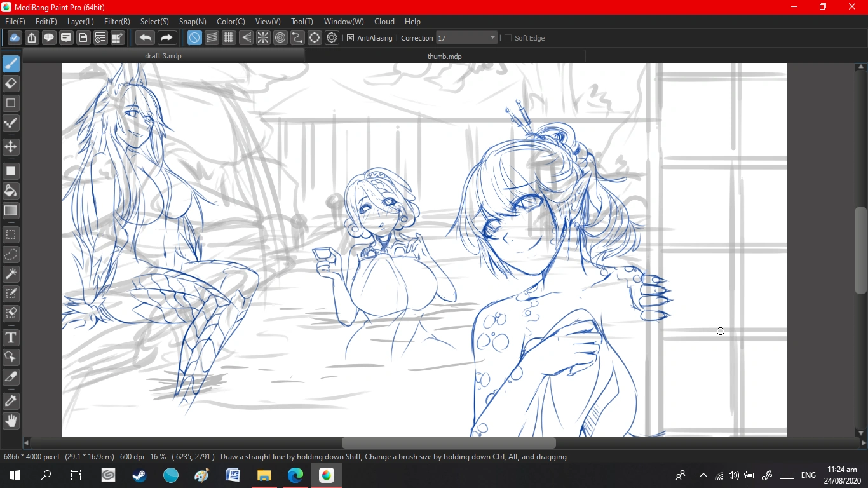Open the Cloud menu

point(384,22)
